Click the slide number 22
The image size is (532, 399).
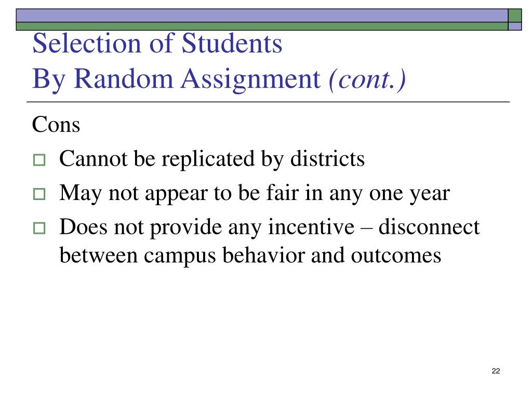click(x=496, y=371)
